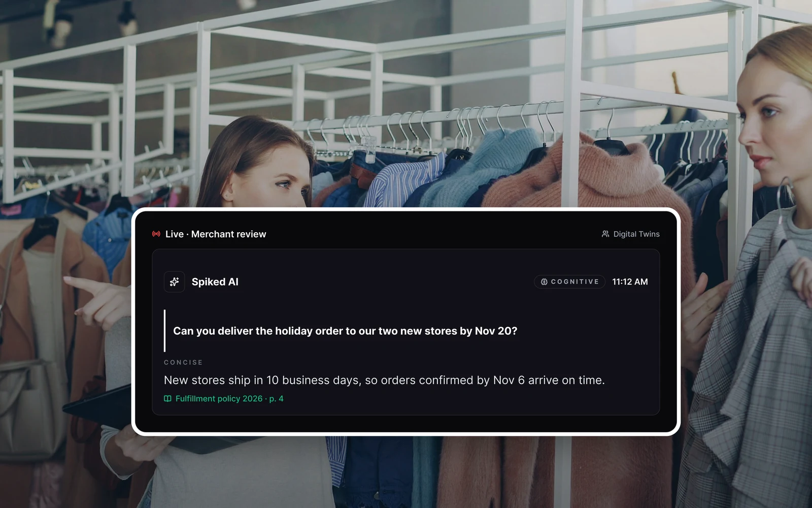Screen dimensions: 812x508
Task: Open the Fulfillment policy 2026 p. 4 source link
Action: point(224,399)
